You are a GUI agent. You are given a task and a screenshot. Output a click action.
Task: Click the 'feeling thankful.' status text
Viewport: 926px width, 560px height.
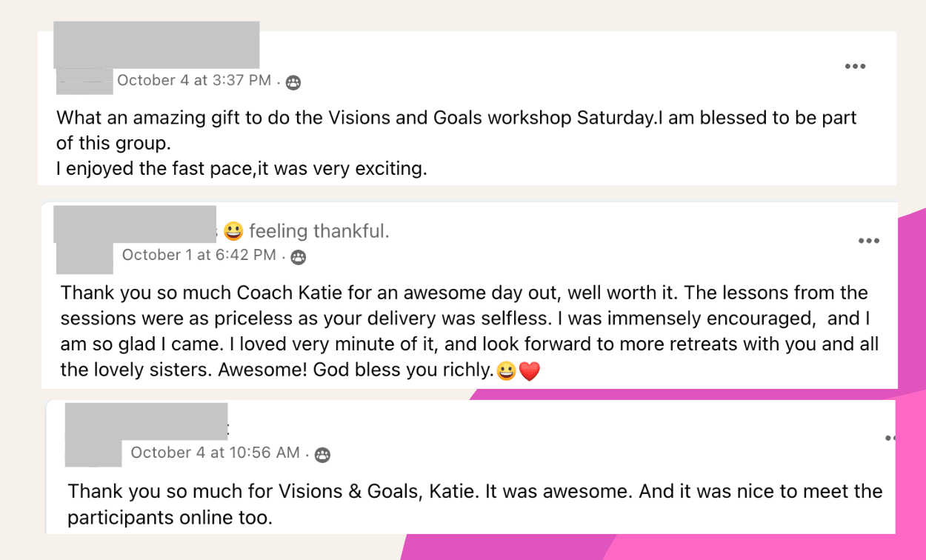(319, 231)
